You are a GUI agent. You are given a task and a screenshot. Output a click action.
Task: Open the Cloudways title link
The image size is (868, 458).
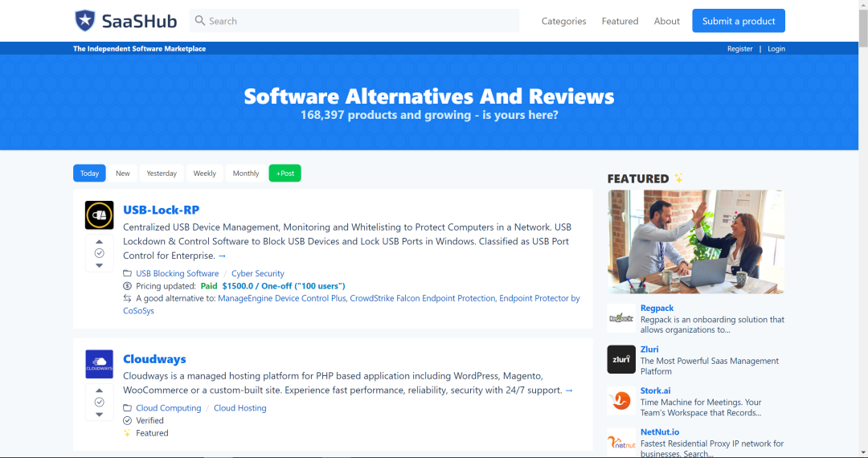pos(154,359)
